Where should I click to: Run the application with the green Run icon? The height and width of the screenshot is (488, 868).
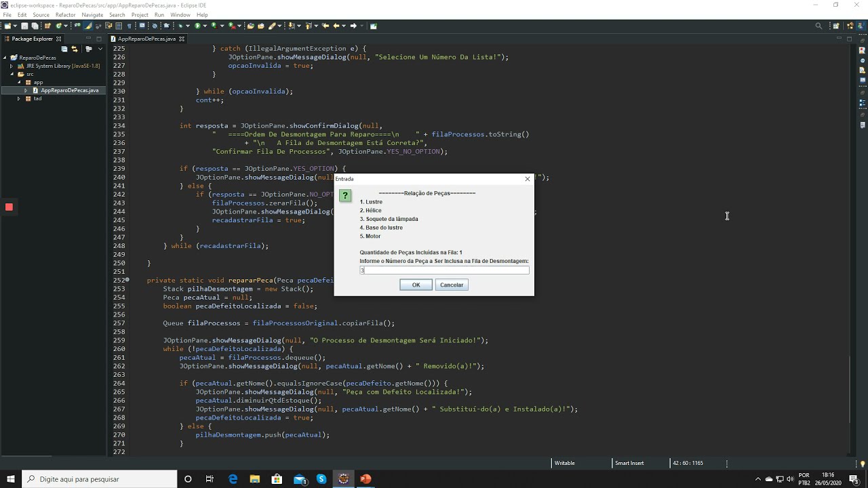click(197, 26)
